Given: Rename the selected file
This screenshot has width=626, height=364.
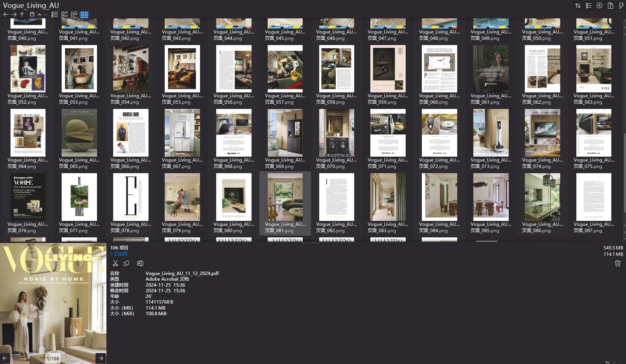Looking at the screenshot, I should (x=140, y=263).
